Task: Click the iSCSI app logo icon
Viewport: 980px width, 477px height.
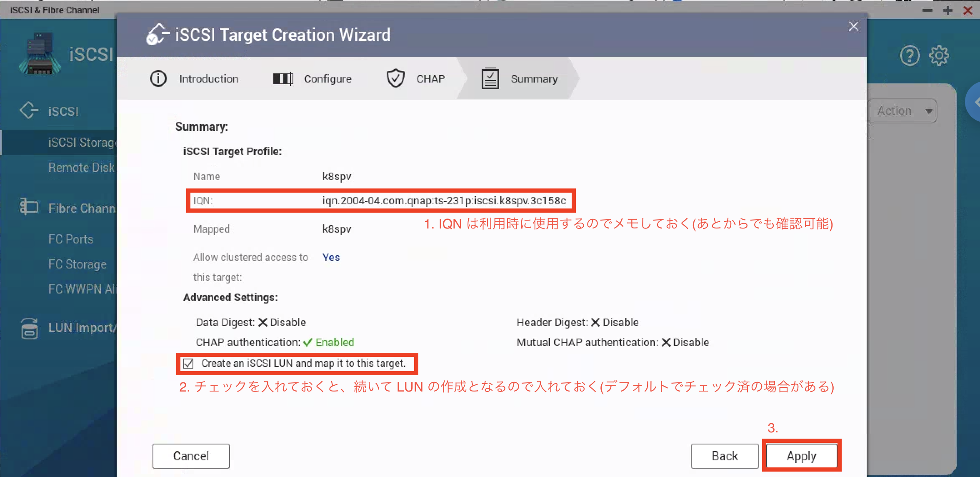Action: (x=40, y=54)
